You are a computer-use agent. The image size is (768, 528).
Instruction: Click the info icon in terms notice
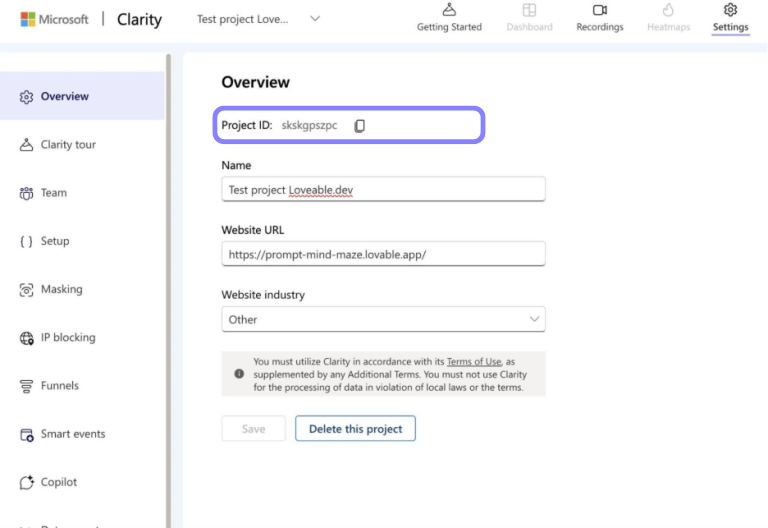coord(239,374)
